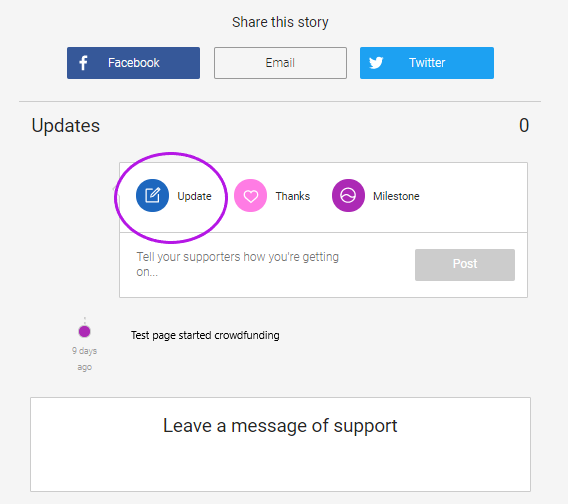
Task: Click the Twitter bird icon
Action: 376,63
